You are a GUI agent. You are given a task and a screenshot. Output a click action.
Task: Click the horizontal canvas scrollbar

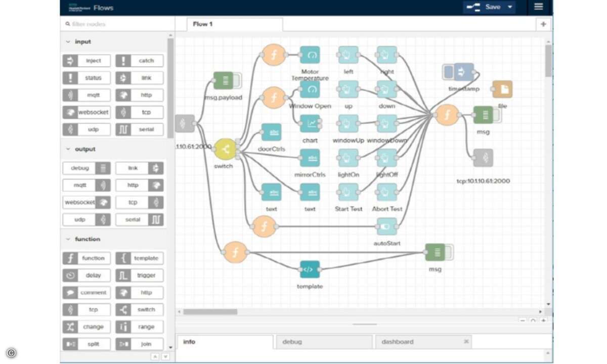click(210, 312)
